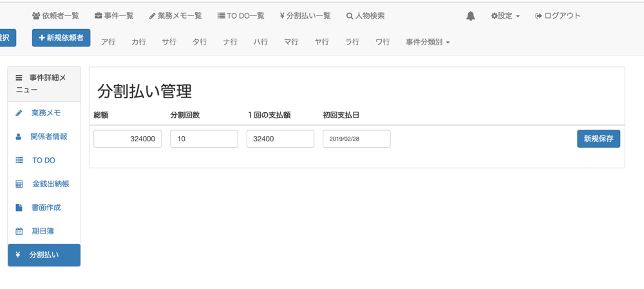Click the 新規保存 button
Image resolution: width=644 pixels, height=289 pixels.
click(x=598, y=139)
